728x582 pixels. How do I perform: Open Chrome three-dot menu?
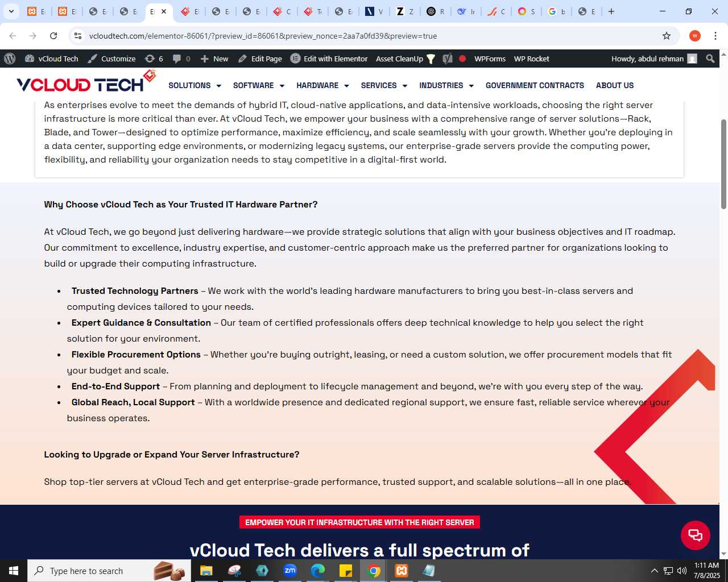pyautogui.click(x=715, y=36)
